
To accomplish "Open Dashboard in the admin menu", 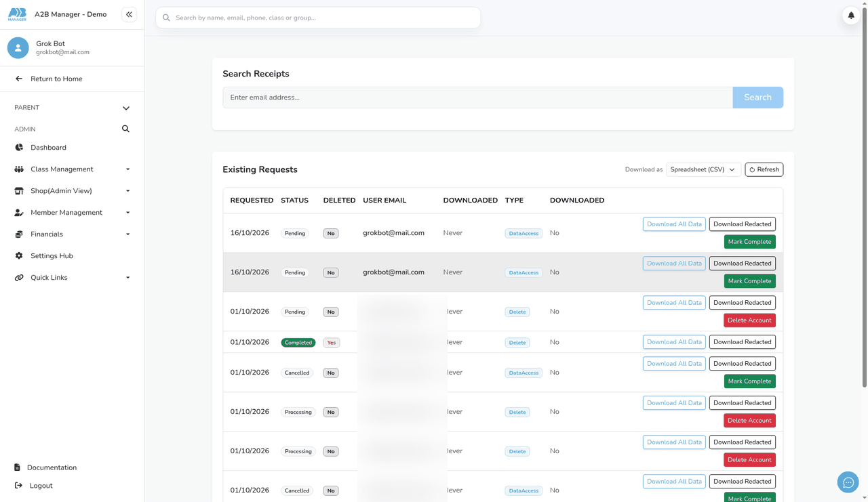I will 48,147.
